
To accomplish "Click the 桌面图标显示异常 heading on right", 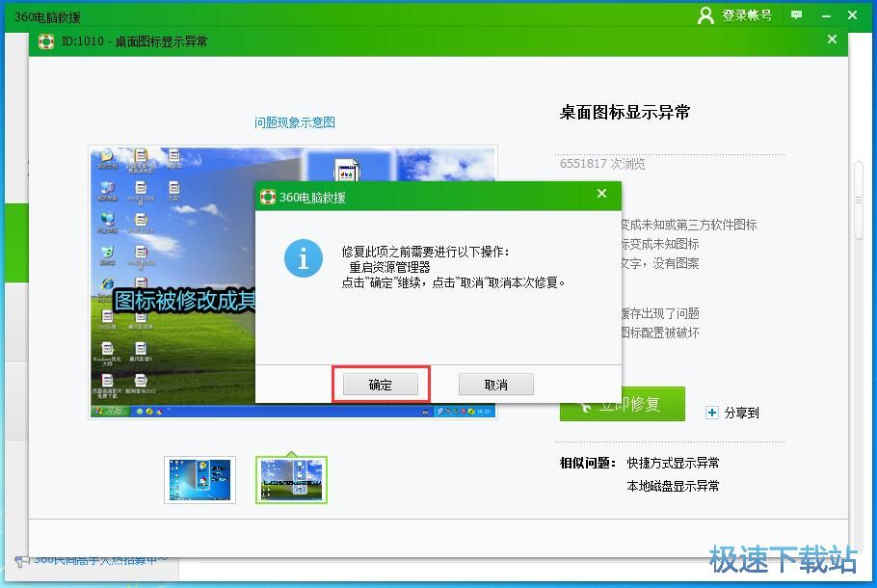I will click(x=625, y=113).
